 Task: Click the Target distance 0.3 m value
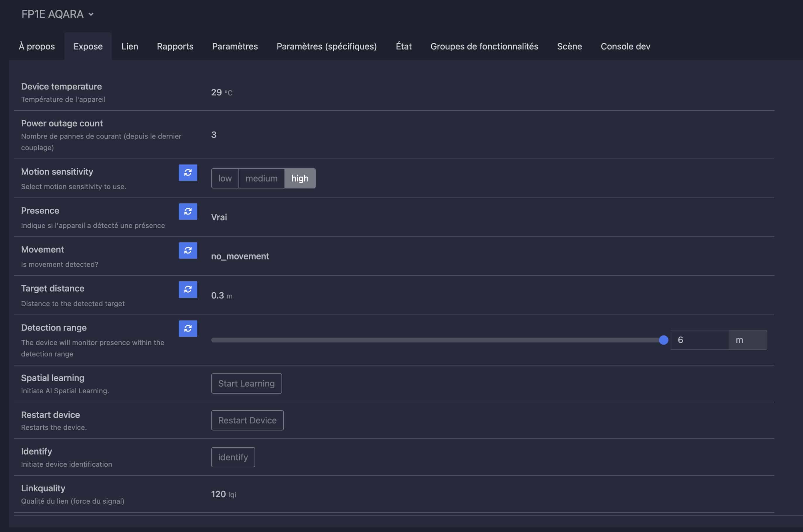pyautogui.click(x=222, y=296)
